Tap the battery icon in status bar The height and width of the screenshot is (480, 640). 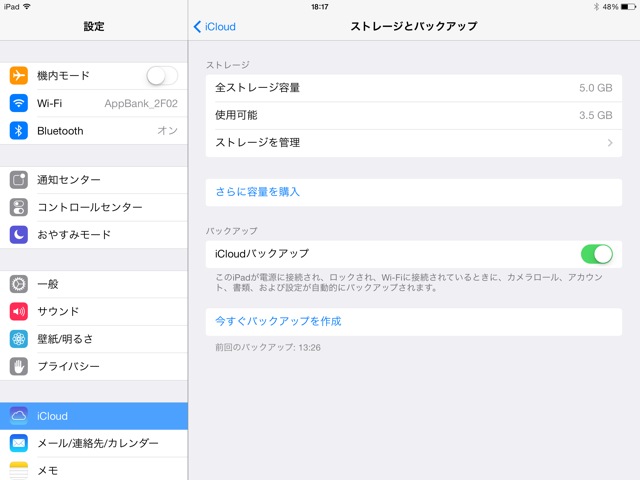tap(628, 7)
